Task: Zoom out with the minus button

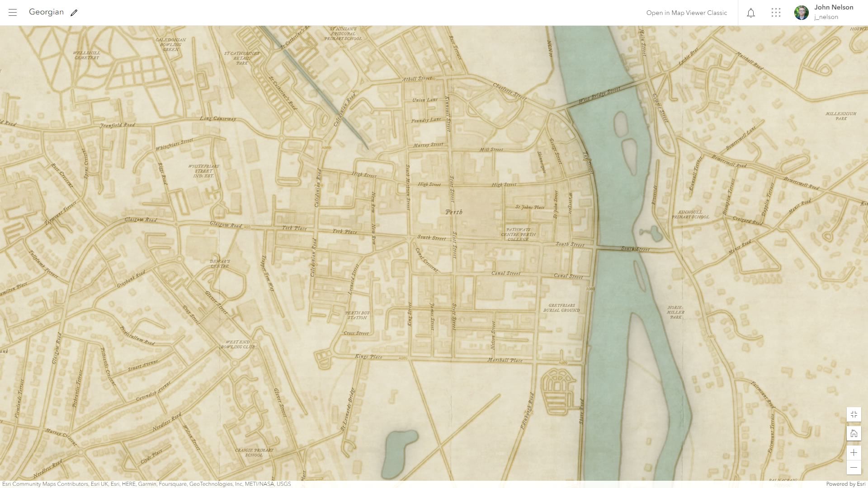Action: pos(854,467)
